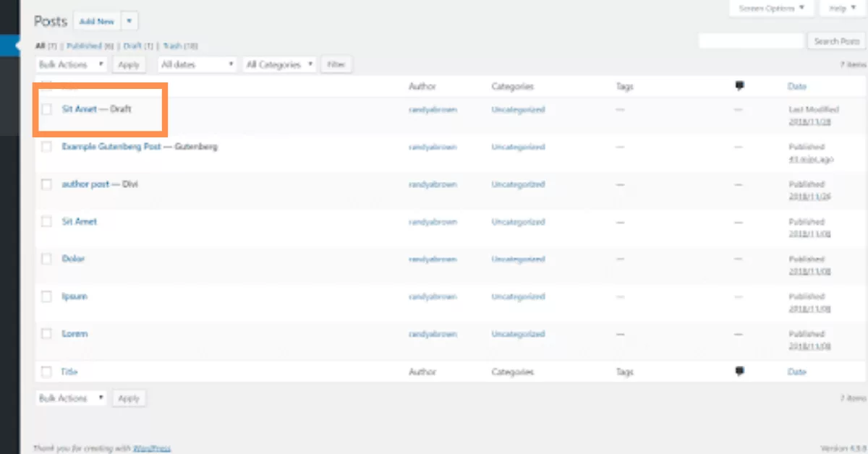Toggle select-all checkbox in table footer
The width and height of the screenshot is (868, 454).
[x=47, y=372]
